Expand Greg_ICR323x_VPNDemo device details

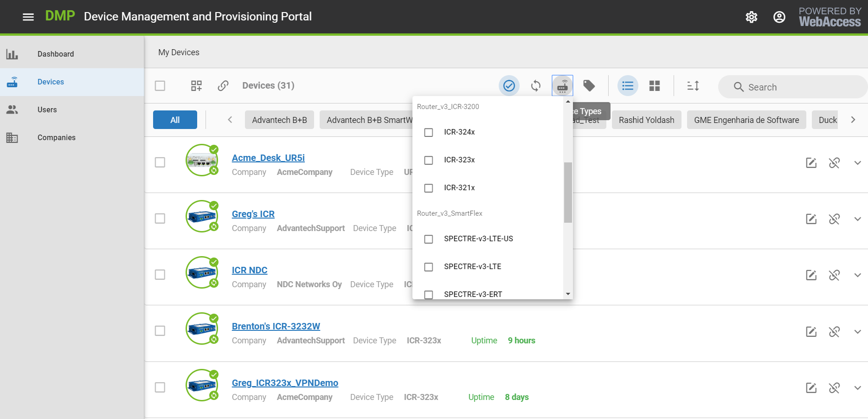click(857, 388)
